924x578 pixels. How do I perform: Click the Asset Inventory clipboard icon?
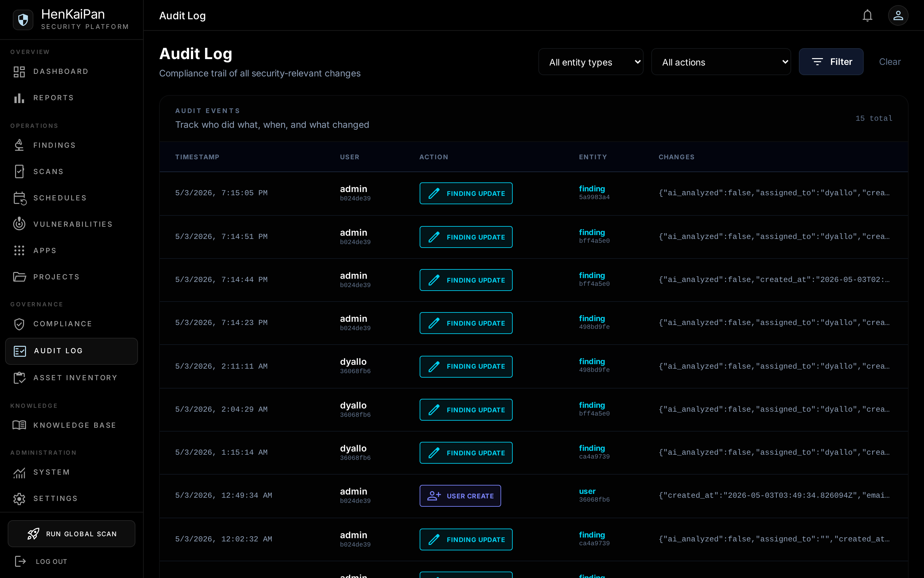pos(19,378)
